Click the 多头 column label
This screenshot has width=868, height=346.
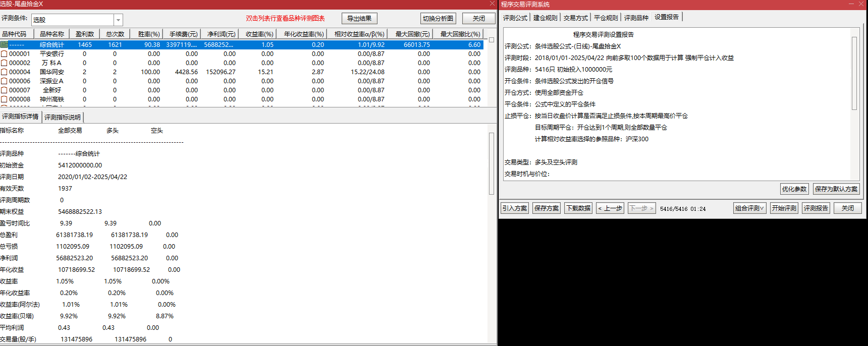[112, 131]
